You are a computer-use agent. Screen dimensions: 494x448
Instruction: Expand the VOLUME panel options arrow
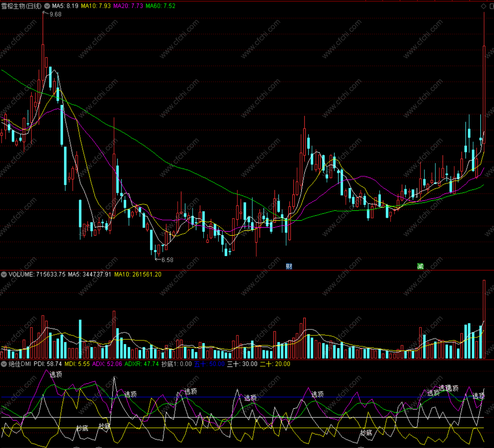click(x=4, y=274)
